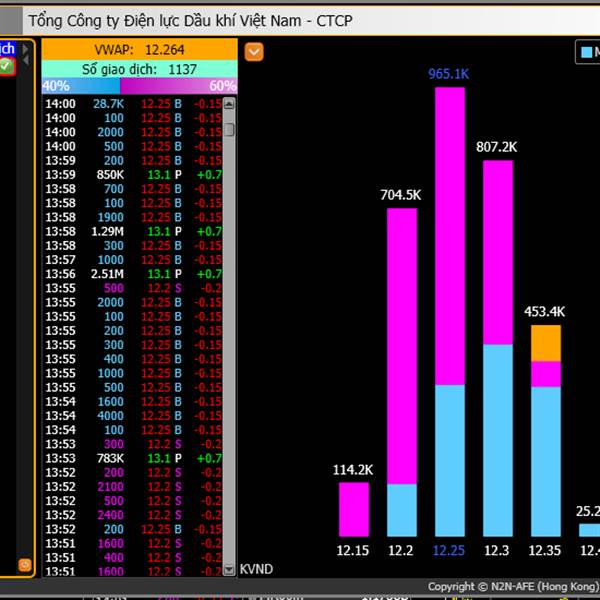Click the 40% blue buy ratio bar

coord(81,86)
